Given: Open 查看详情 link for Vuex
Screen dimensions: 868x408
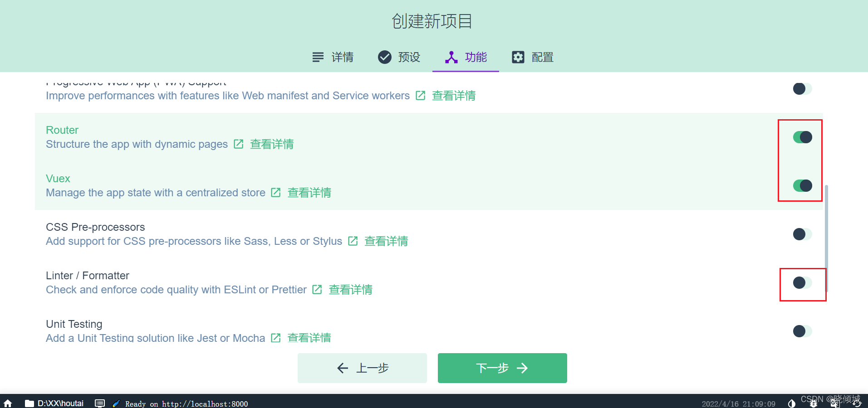Looking at the screenshot, I should (x=309, y=193).
